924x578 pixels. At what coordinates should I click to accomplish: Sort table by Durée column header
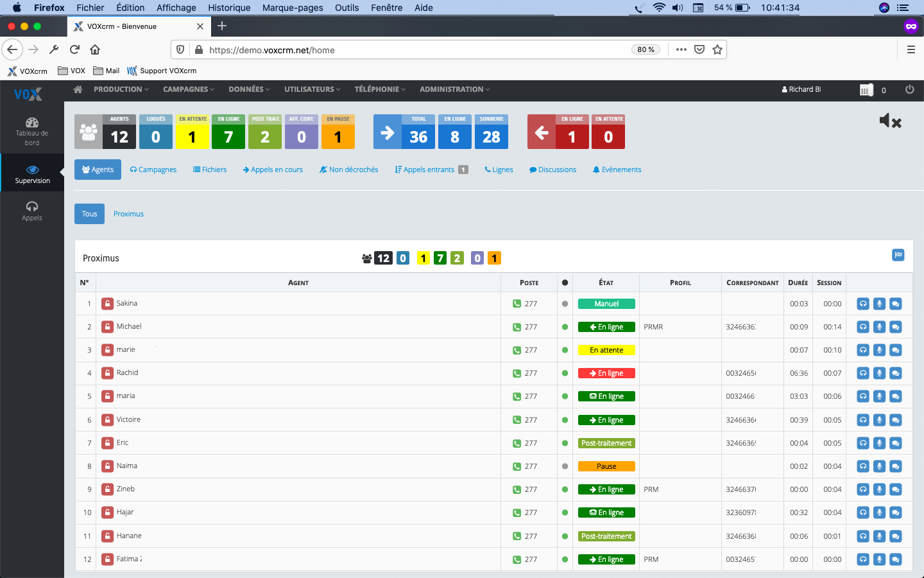pyautogui.click(x=798, y=283)
